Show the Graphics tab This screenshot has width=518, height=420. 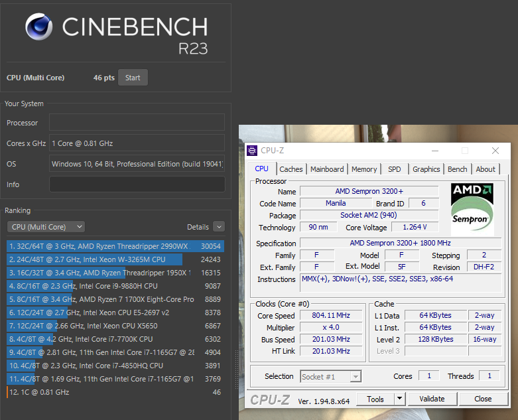426,169
